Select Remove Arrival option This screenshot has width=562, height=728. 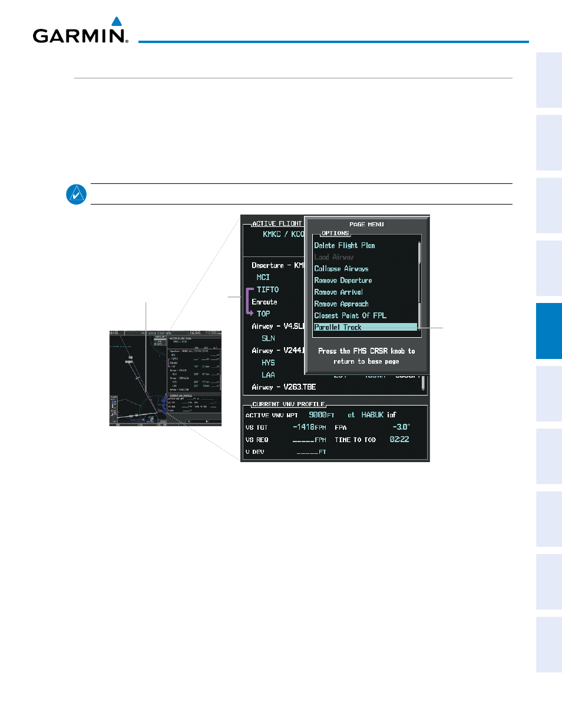coord(338,292)
